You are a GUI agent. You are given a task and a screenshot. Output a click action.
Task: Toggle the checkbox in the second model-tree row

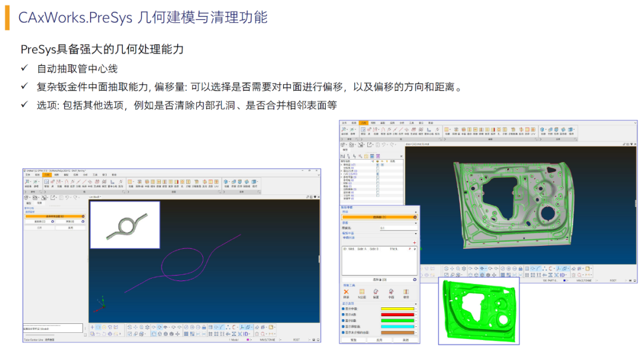pyautogui.click(x=377, y=168)
